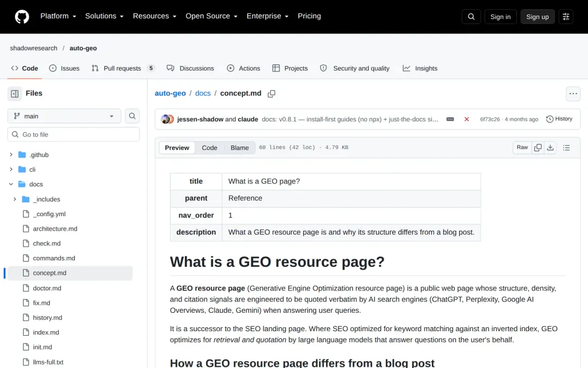The height and width of the screenshot is (368, 588).
Task: Switch to the Preview view
Action: (x=177, y=148)
